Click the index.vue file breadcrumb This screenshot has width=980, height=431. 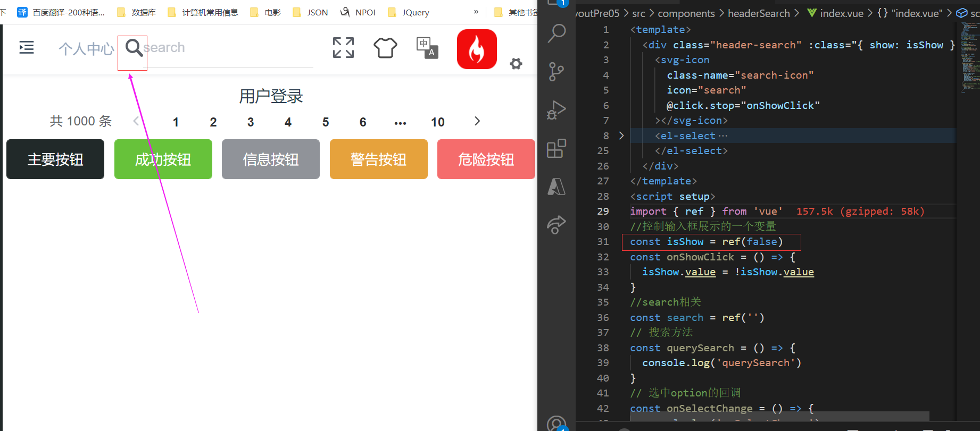click(835, 13)
